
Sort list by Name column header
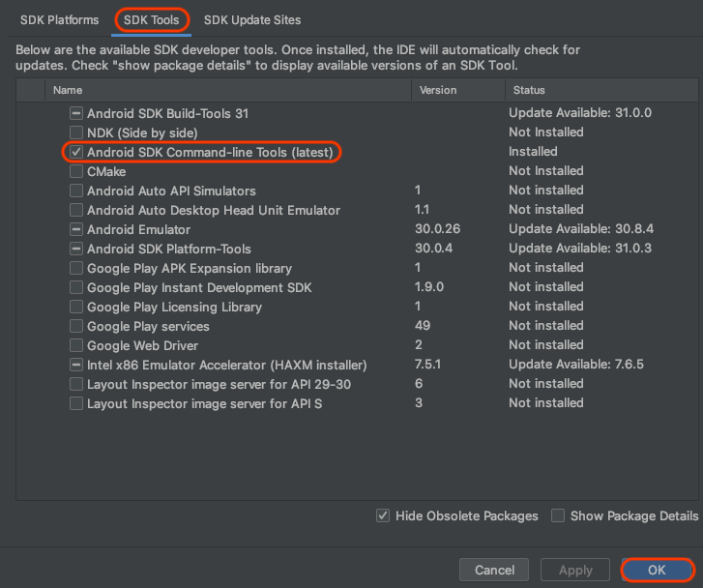68,90
